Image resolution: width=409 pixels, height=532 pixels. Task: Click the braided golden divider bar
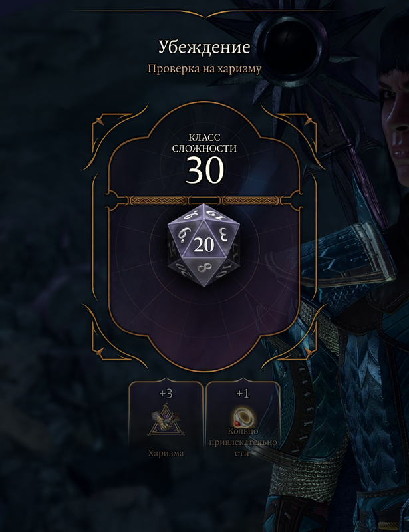(204, 201)
